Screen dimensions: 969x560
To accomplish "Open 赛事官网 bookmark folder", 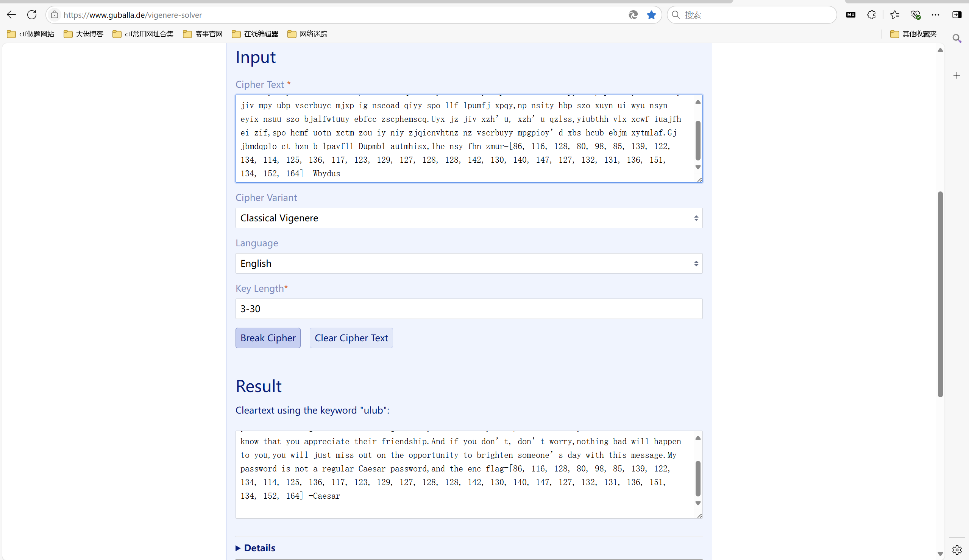I will pos(203,34).
